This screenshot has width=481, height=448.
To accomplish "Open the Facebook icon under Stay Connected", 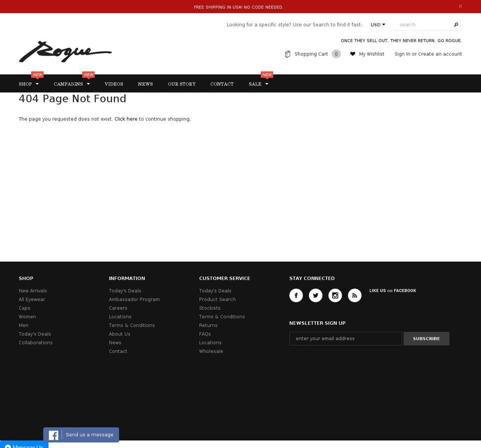I will click(296, 295).
